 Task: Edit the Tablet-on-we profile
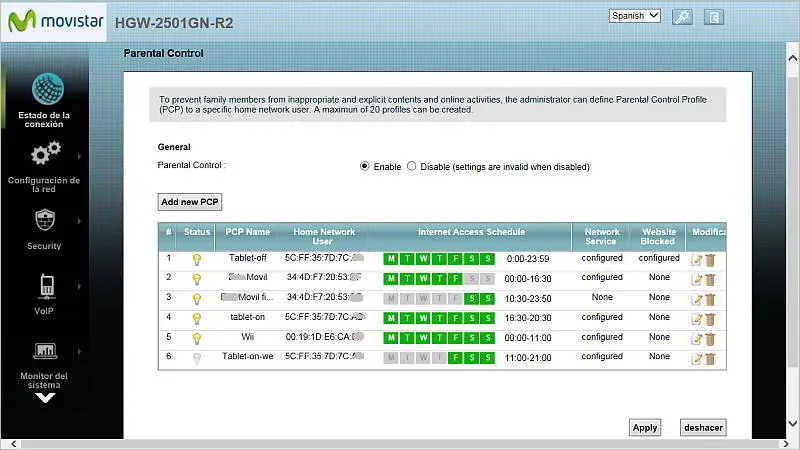pos(697,359)
